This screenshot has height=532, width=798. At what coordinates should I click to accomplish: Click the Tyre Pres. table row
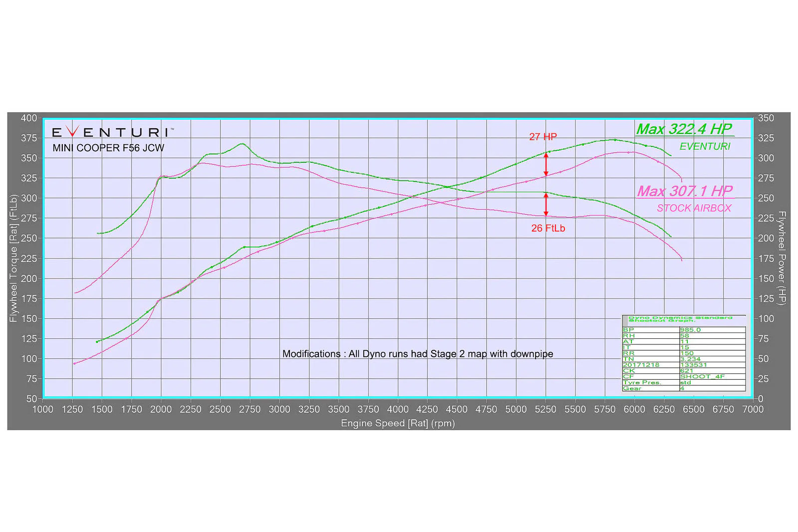684,382
